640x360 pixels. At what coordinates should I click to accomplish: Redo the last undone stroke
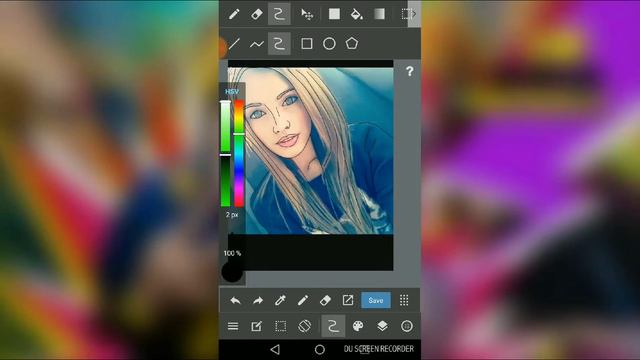[x=258, y=301]
